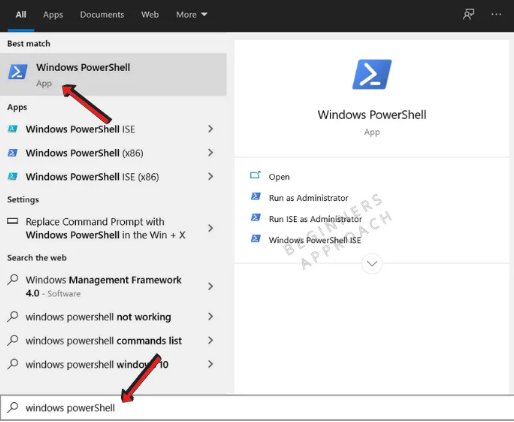The image size is (514, 422).
Task: Switch to the Web tab
Action: (x=150, y=15)
